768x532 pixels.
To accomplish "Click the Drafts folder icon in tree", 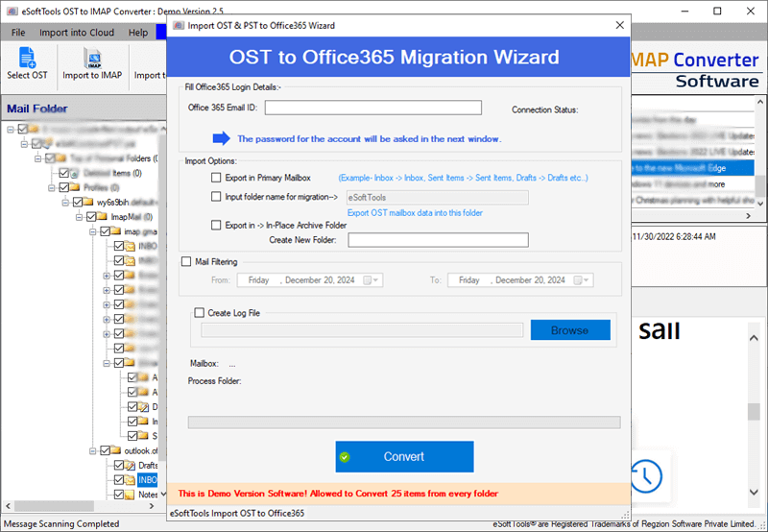I will coord(131,465).
